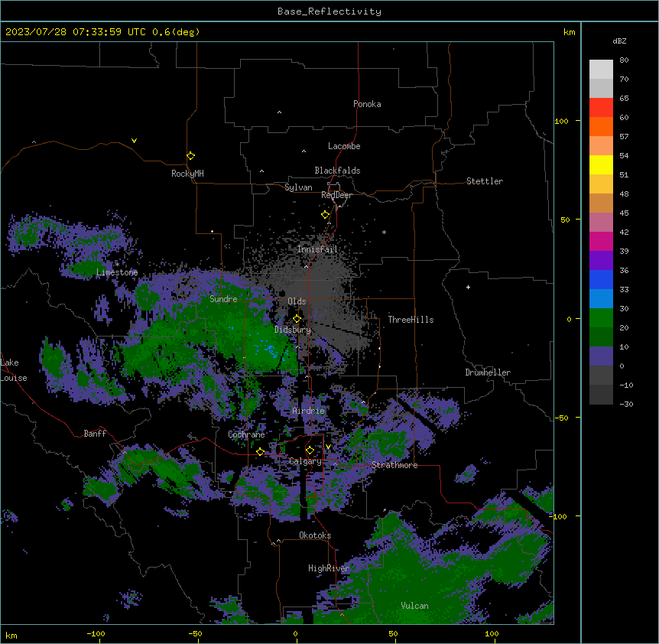
Task: Click the 80 dBZ light gray swatch
Action: click(601, 69)
